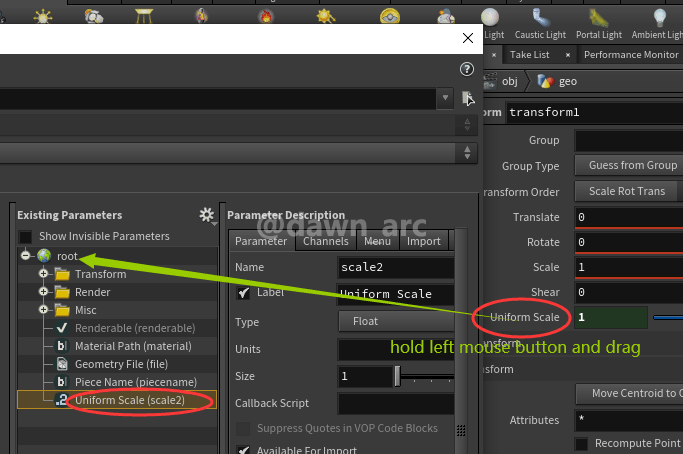683x454 pixels.
Task: Expand the Misc folder
Action: point(44,310)
